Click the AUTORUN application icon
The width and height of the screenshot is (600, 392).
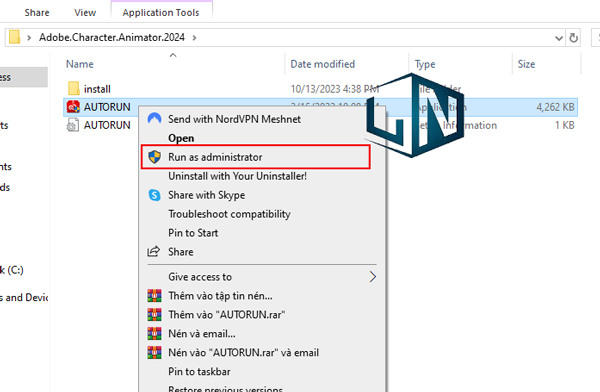coord(73,107)
